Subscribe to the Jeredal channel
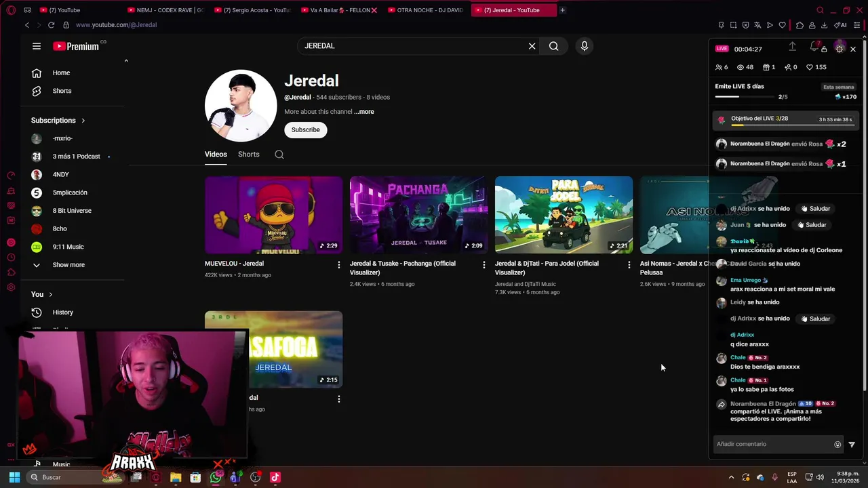868x488 pixels. click(x=306, y=129)
